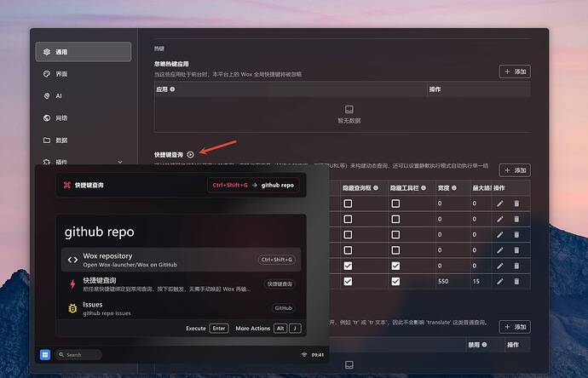Click the play preview icon beside 快捷键查询

191,155
